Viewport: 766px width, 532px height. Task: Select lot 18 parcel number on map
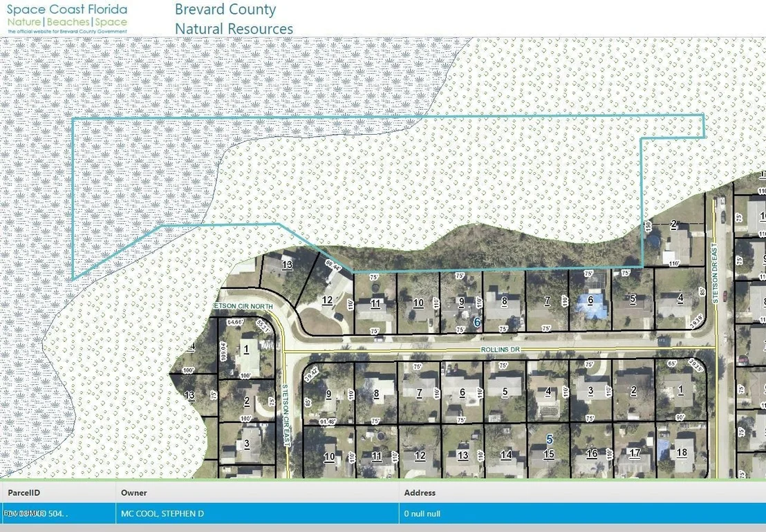pos(682,453)
